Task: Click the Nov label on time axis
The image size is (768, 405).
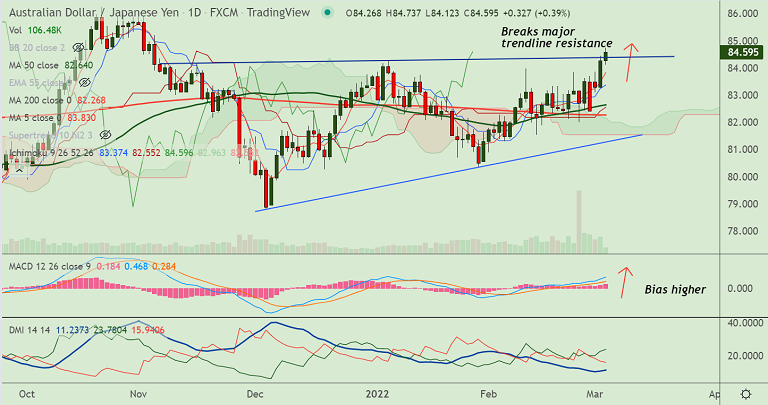Action: pos(139,394)
